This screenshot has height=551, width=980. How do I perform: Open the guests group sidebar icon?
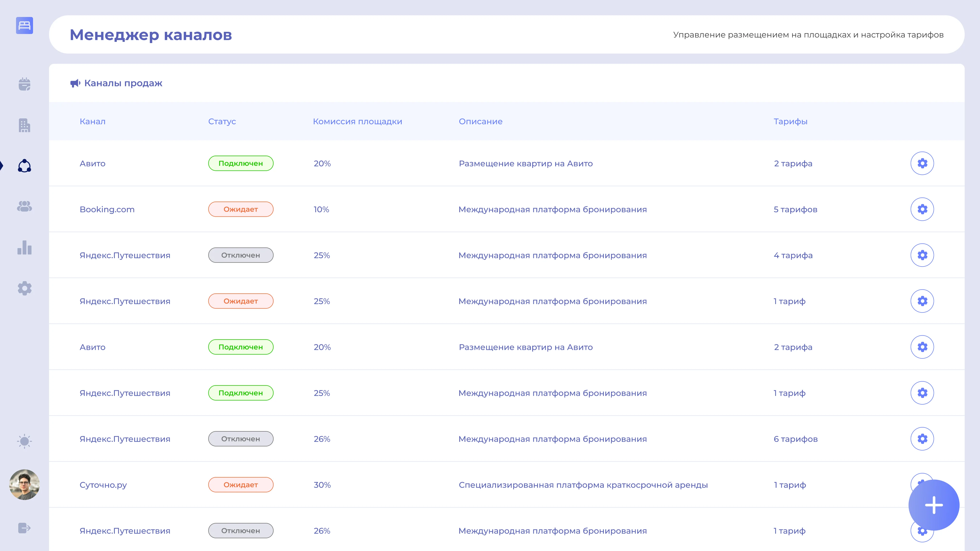[24, 206]
